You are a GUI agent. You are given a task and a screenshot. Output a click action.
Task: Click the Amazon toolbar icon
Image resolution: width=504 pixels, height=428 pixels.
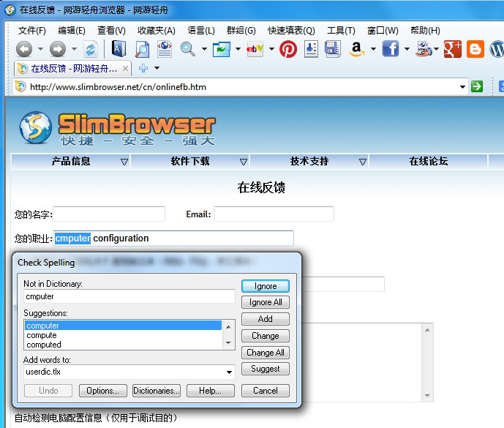click(356, 49)
